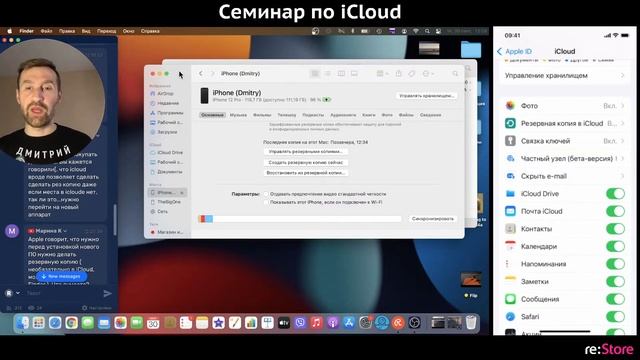Open Apple TV from the Dock
The height and width of the screenshot is (360, 640).
(284, 323)
